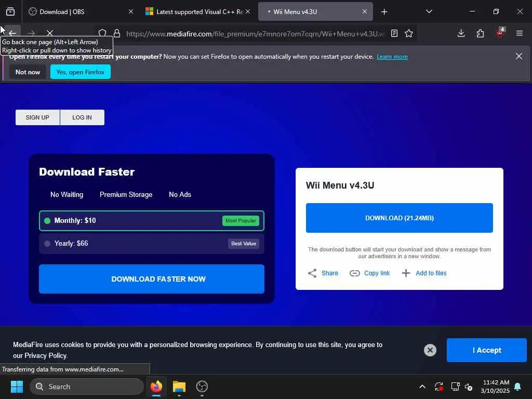
Task: Select the Wii Menu v4.3U tab
Action: (315, 11)
